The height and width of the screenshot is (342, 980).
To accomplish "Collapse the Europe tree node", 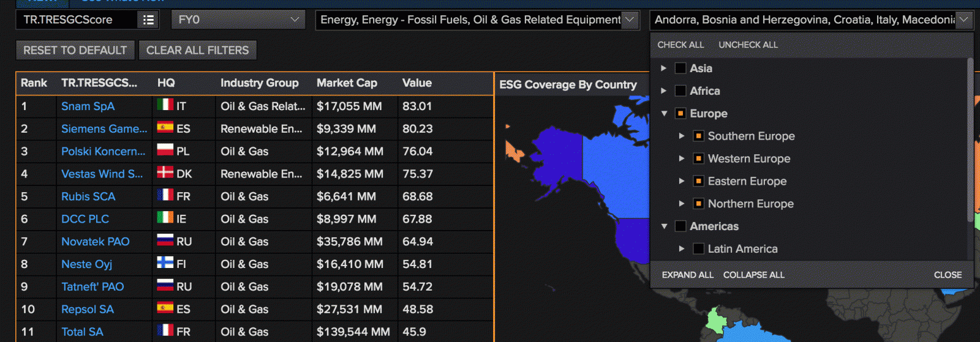I will click(664, 113).
